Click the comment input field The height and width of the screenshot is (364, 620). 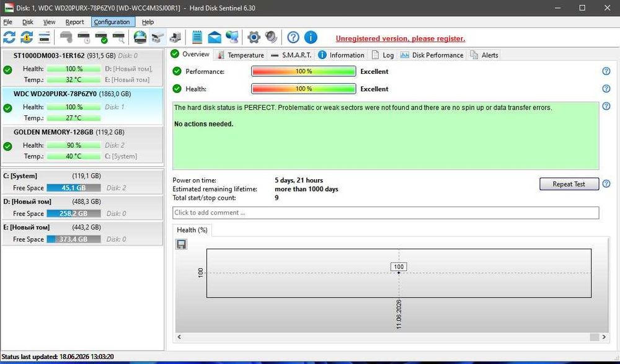(386, 213)
